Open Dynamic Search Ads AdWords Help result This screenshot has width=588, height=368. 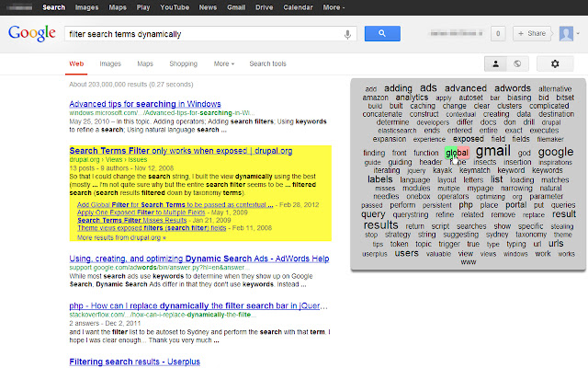(199, 259)
